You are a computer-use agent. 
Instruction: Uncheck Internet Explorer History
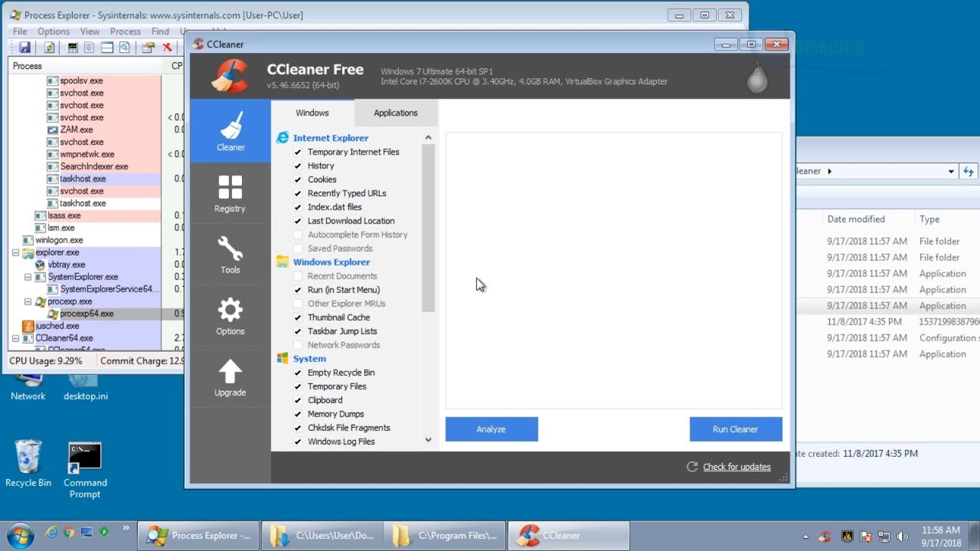point(298,166)
